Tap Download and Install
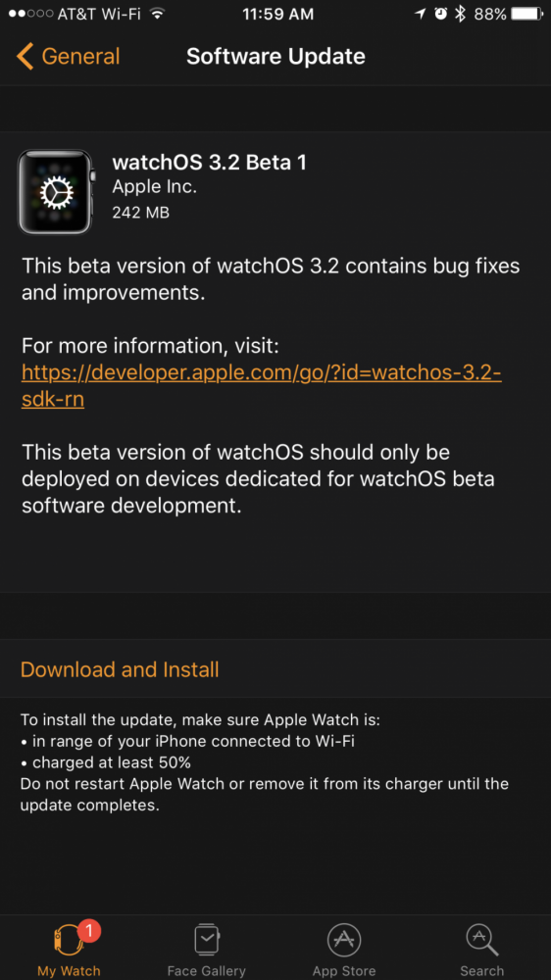The height and width of the screenshot is (980, 551). pyautogui.click(x=120, y=669)
